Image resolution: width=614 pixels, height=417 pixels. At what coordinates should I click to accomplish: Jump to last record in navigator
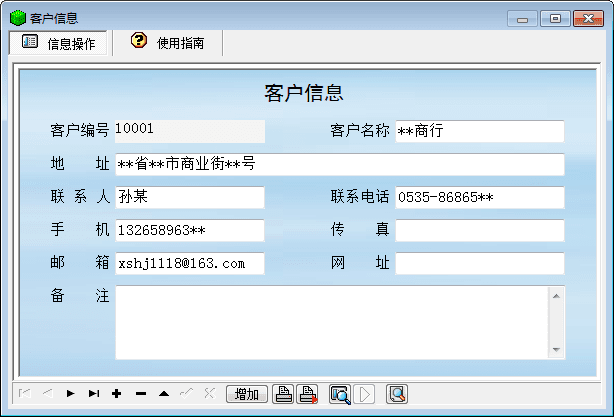(x=94, y=394)
